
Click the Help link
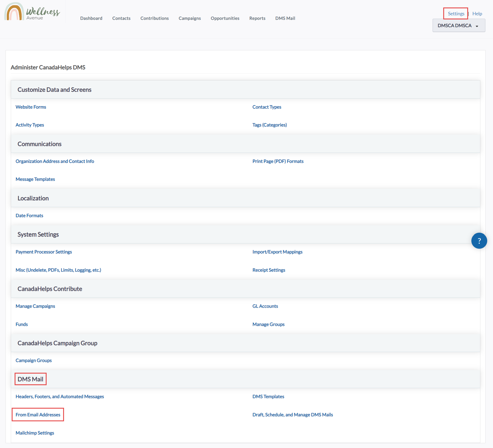(477, 13)
